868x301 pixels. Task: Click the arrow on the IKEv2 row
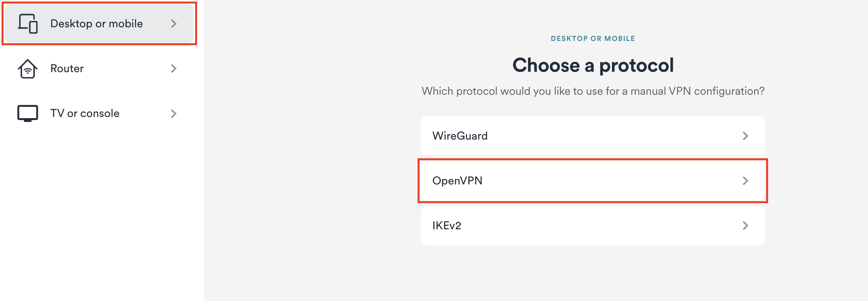(x=745, y=225)
